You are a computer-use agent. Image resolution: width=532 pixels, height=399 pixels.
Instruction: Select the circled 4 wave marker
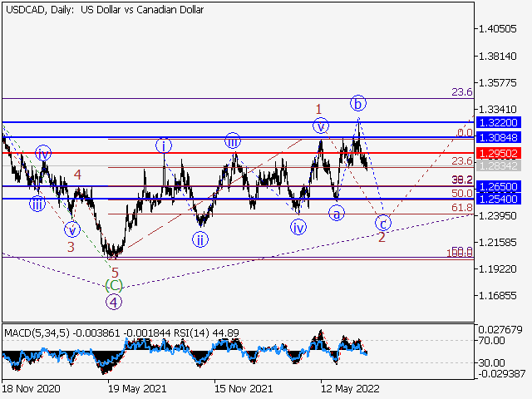click(114, 301)
